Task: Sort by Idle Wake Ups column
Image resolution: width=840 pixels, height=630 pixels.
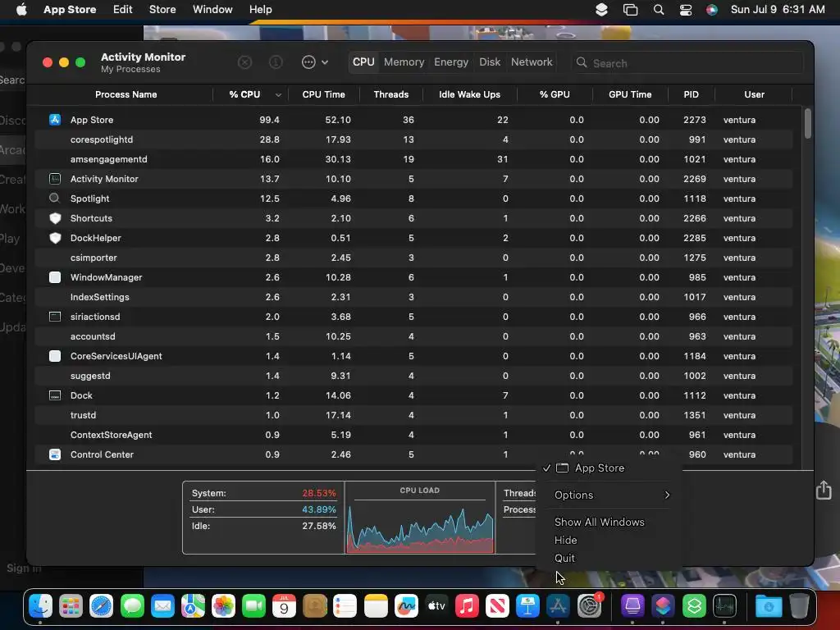Action: pyautogui.click(x=470, y=94)
